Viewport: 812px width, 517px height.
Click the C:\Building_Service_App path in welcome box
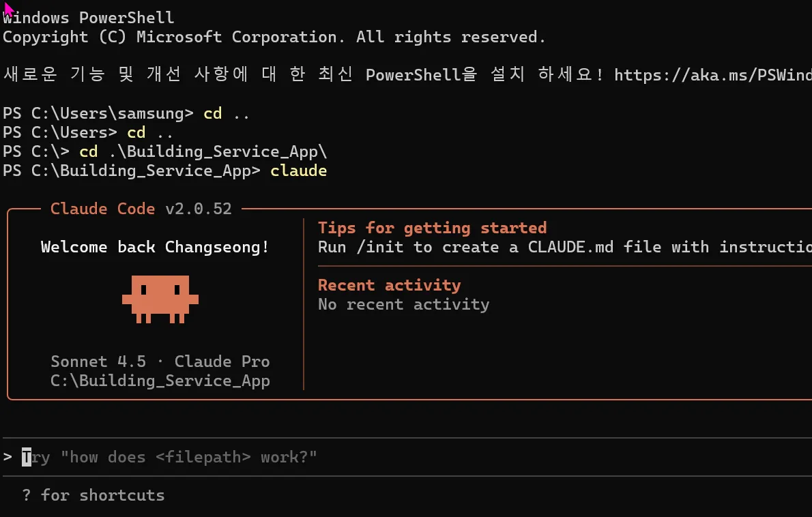[x=160, y=381]
